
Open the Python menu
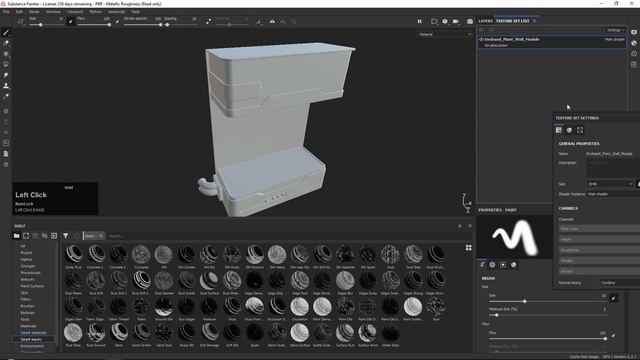(96, 12)
